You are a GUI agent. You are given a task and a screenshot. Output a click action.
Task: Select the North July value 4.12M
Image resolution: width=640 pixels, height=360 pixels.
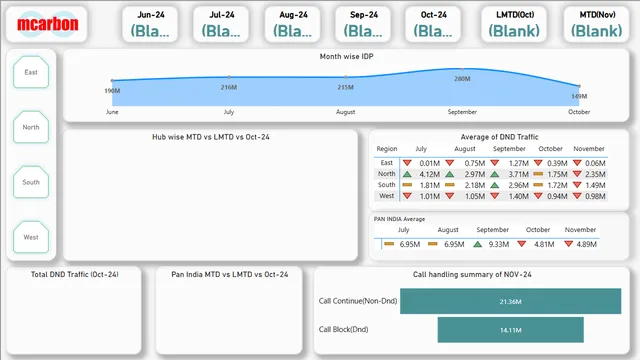(x=429, y=174)
